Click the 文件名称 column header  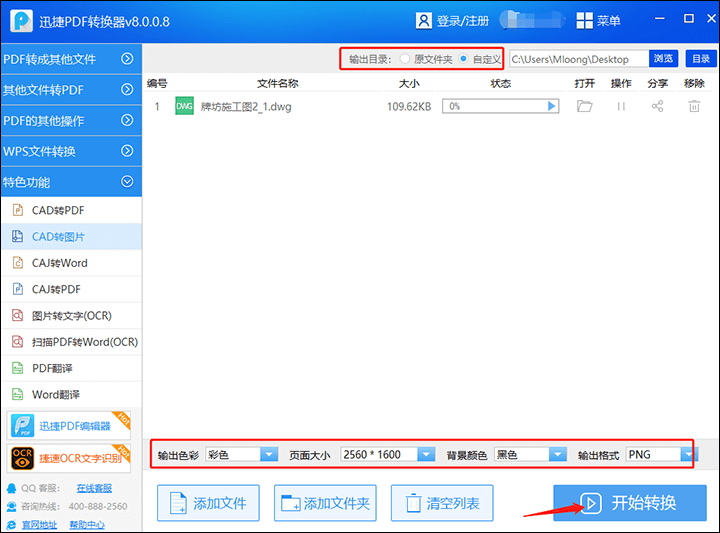tap(277, 84)
